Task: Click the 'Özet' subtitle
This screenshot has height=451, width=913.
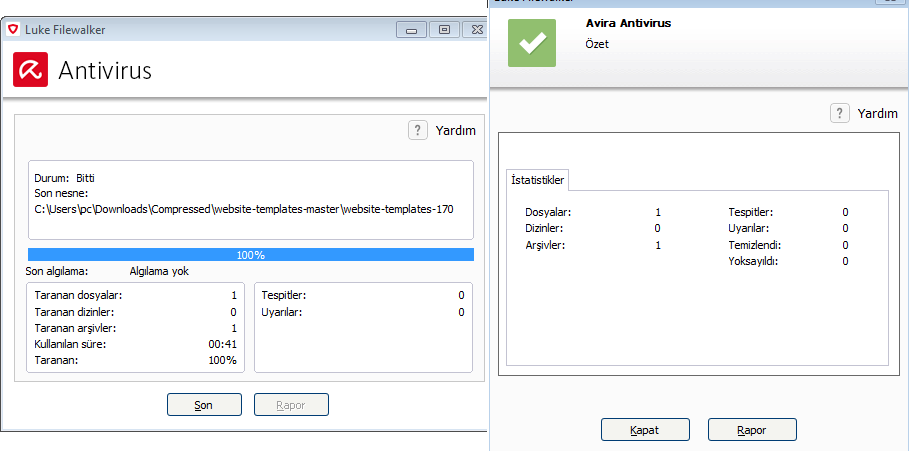Action: point(597,44)
